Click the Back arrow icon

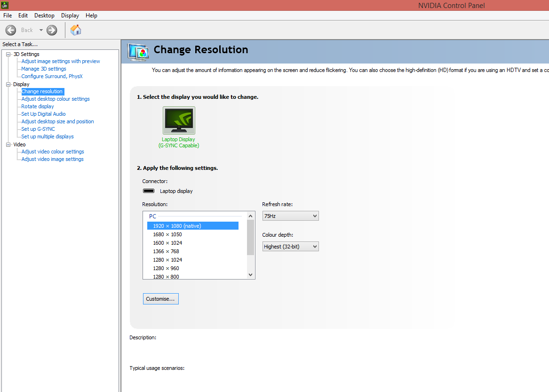(11, 30)
